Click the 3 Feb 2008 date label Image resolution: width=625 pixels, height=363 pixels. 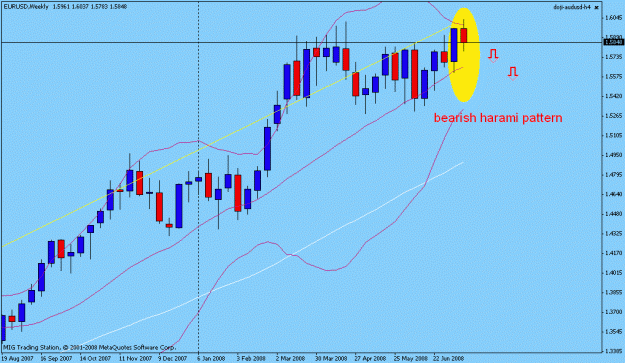(x=251, y=358)
